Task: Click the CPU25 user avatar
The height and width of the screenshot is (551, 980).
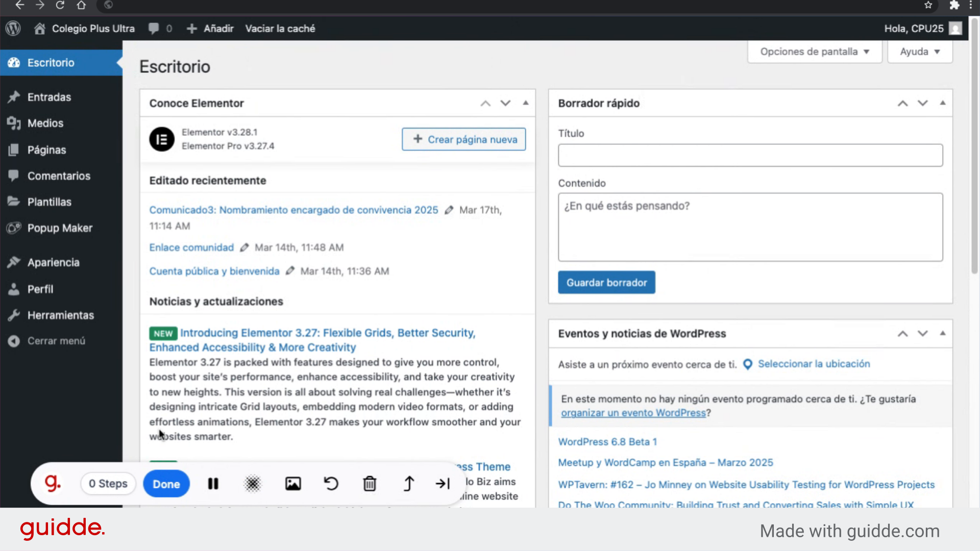Action: [955, 29]
